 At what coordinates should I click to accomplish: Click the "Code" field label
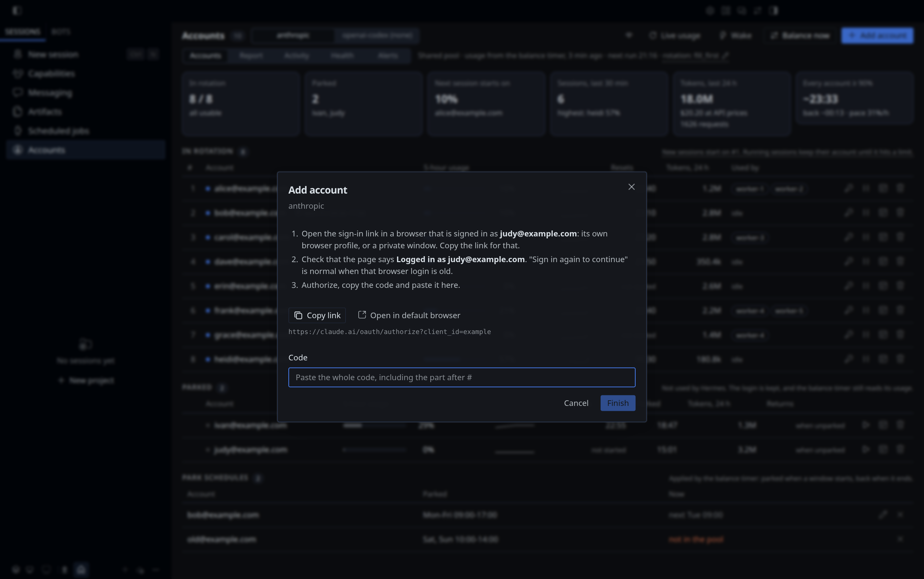298,357
